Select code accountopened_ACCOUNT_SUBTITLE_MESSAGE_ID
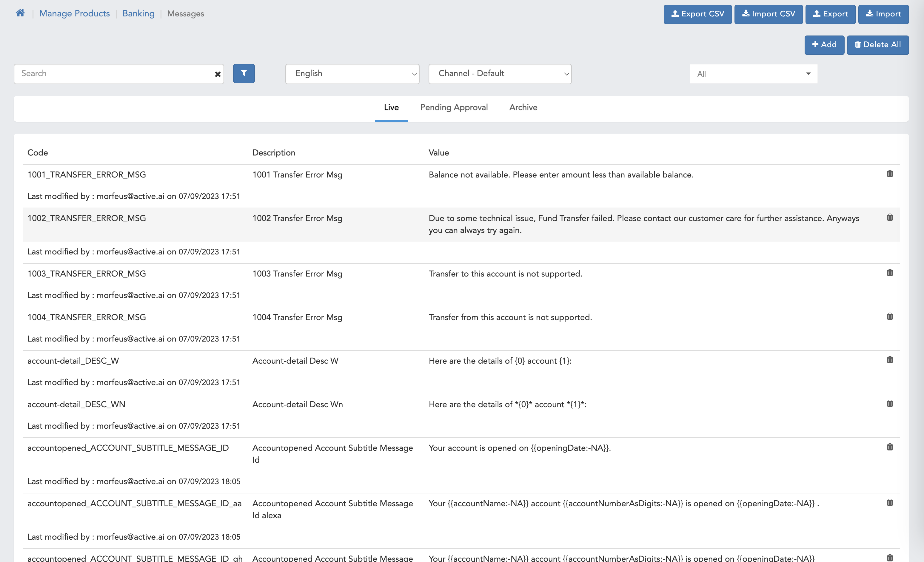 (128, 448)
